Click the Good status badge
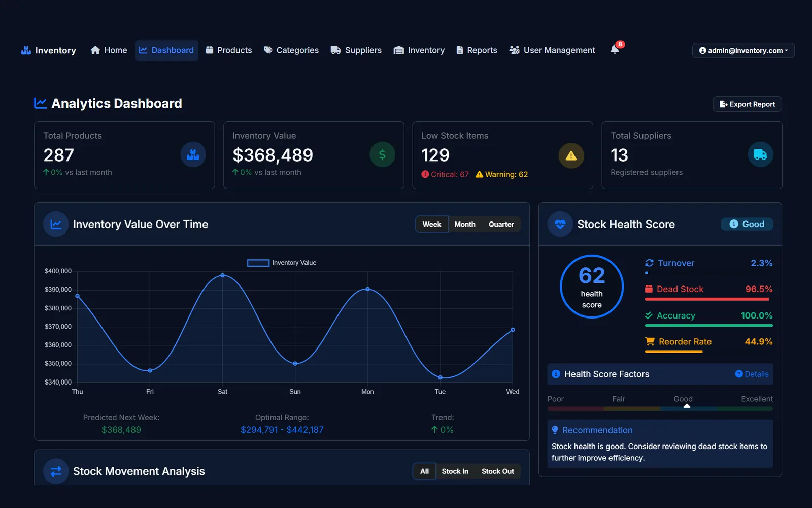Viewport: 812px width, 508px height. point(747,224)
